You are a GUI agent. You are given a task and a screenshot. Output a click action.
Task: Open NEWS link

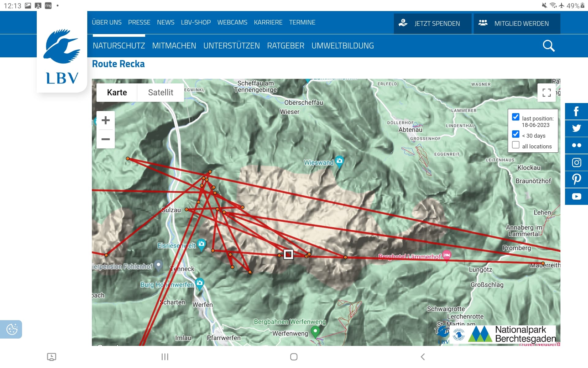[x=165, y=22]
